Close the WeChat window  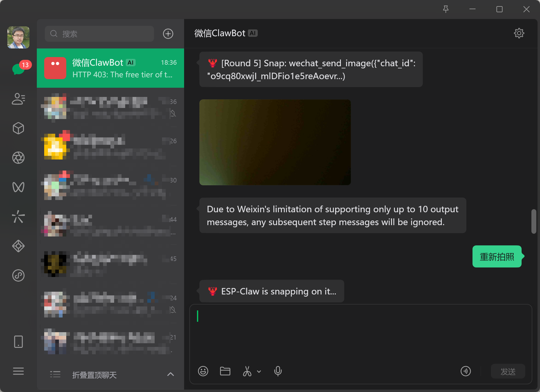(526, 9)
